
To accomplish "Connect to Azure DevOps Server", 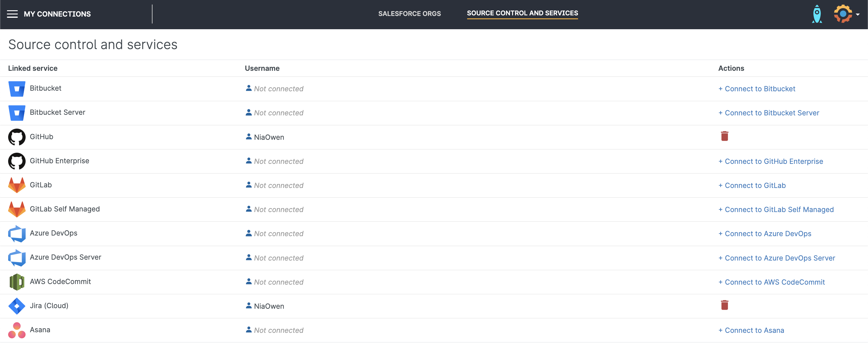I will [777, 258].
